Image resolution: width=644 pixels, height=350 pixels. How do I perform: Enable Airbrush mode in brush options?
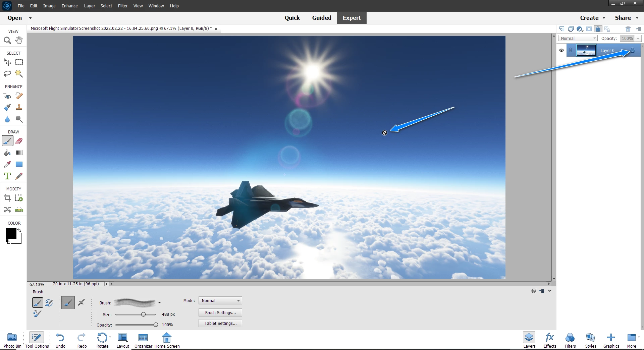81,303
